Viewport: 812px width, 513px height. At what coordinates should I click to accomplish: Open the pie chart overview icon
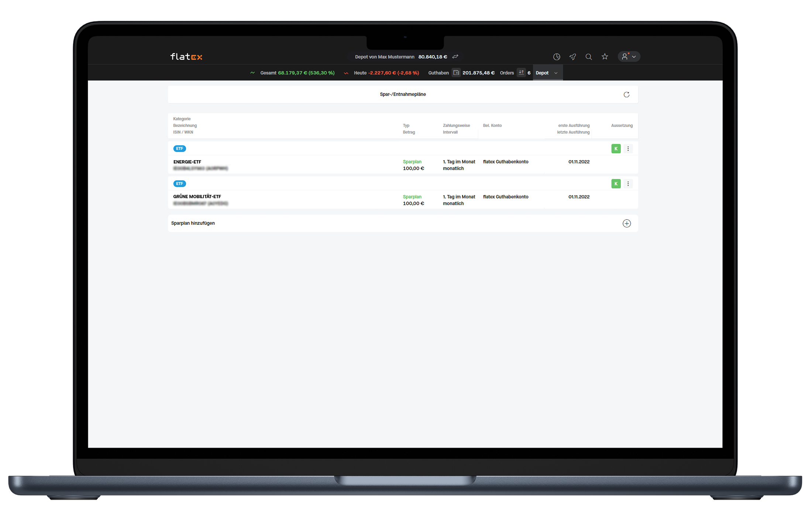[557, 56]
